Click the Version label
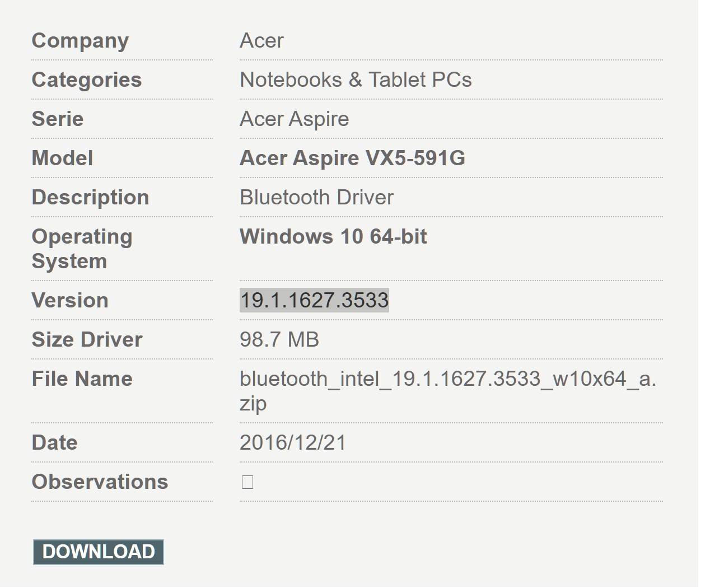This screenshot has height=588, width=710. click(70, 300)
